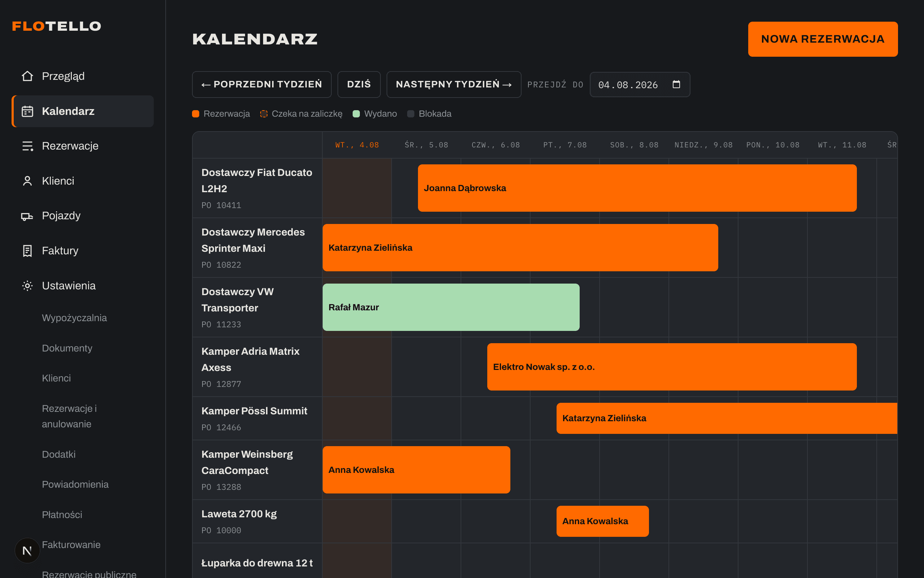Image resolution: width=924 pixels, height=578 pixels.
Task: Click the Rezerwacje list icon
Action: click(27, 146)
